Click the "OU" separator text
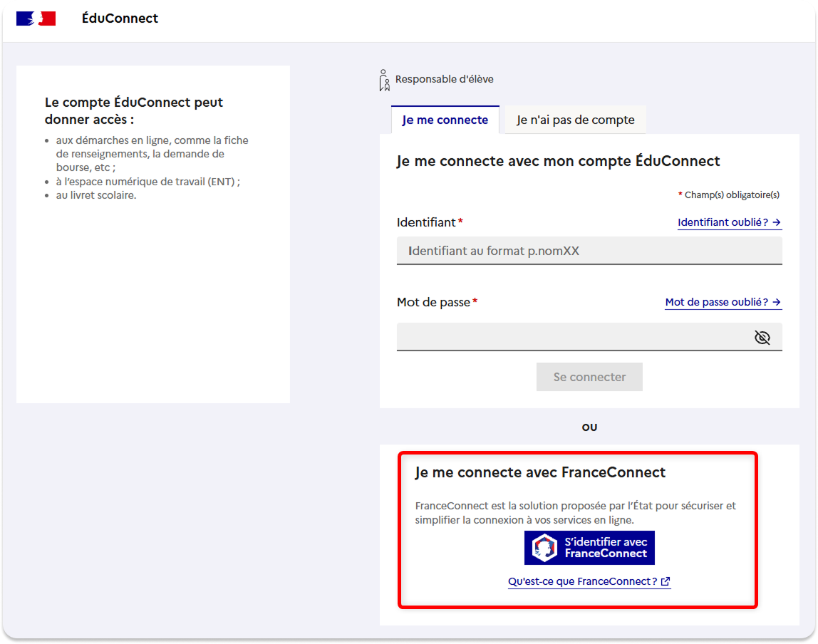818x644 pixels. point(589,427)
